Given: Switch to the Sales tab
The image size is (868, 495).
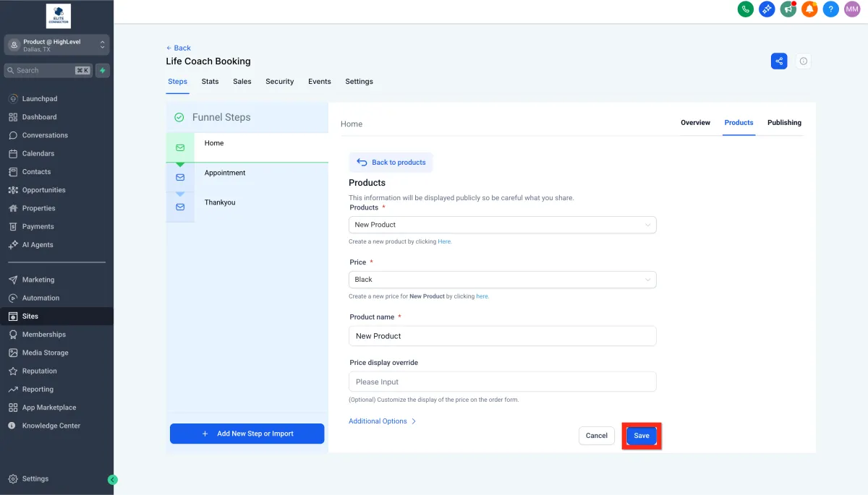Looking at the screenshot, I should coord(242,82).
